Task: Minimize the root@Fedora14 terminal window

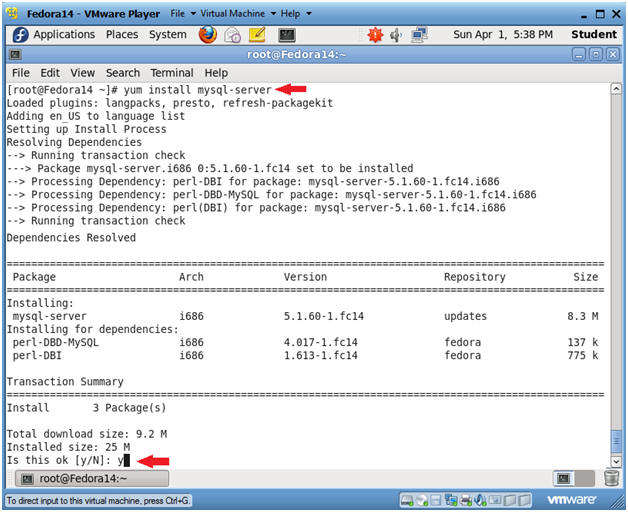Action: (579, 54)
